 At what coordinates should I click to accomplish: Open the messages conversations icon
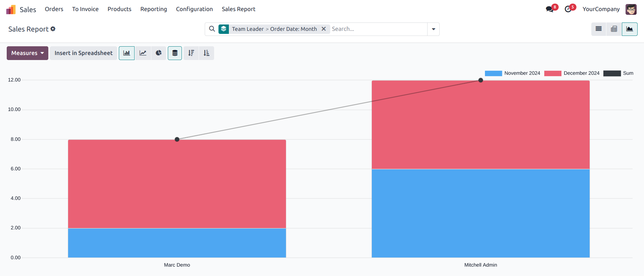click(550, 9)
